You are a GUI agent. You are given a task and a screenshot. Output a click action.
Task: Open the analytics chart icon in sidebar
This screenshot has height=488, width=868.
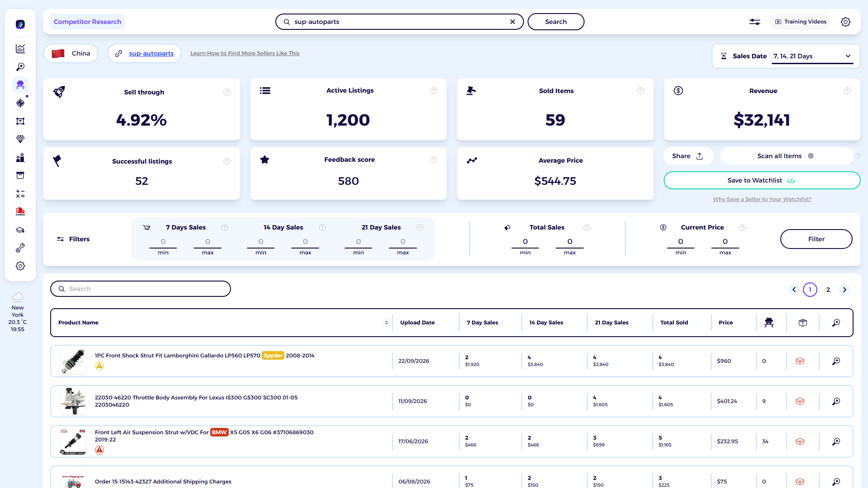coord(20,49)
